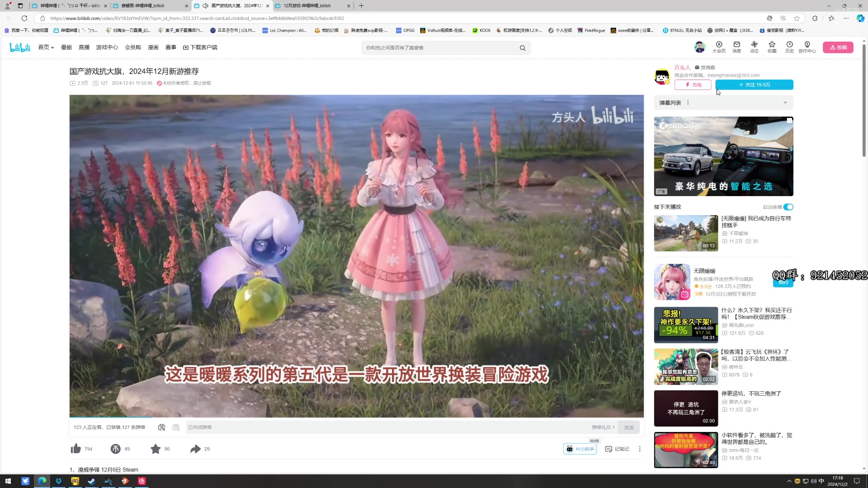The width and height of the screenshot is (868, 488).
Task: Click the 发送 send danmaku button
Action: point(629,427)
